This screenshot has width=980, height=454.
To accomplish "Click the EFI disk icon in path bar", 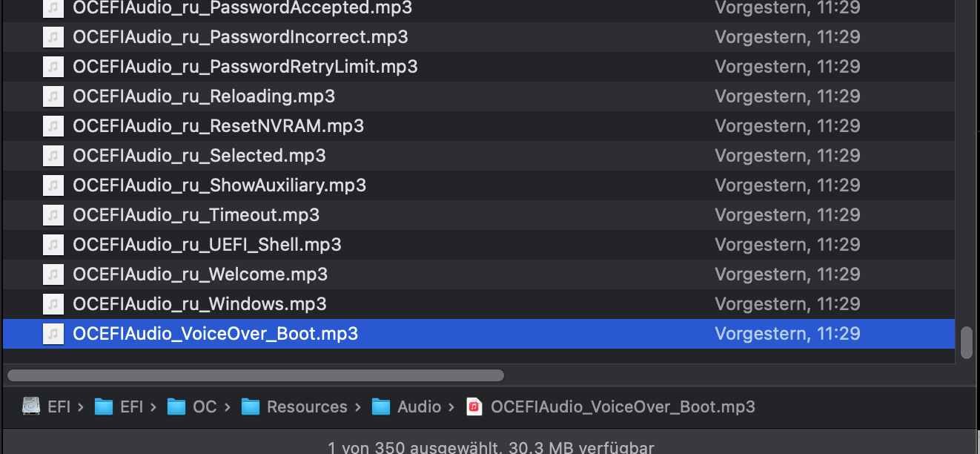I will [31, 407].
